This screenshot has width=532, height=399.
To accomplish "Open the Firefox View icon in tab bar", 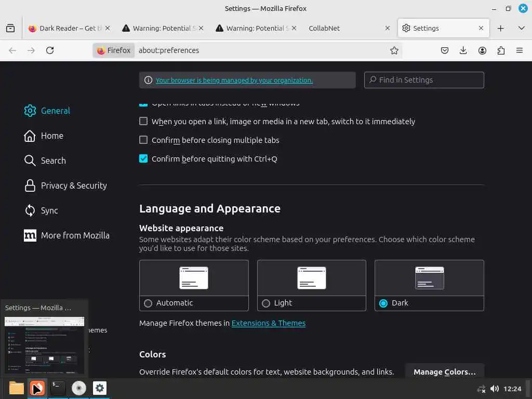I will tap(10, 28).
